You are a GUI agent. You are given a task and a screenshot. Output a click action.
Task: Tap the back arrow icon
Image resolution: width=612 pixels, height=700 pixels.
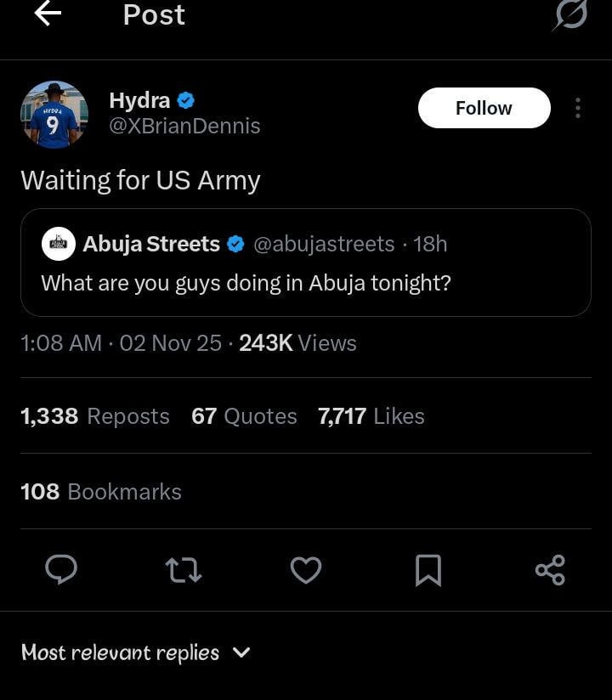tap(48, 14)
